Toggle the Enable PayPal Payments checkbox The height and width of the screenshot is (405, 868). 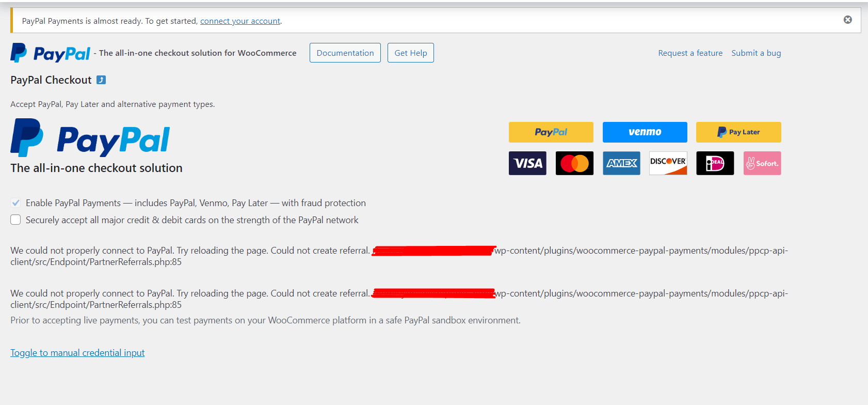click(x=16, y=203)
